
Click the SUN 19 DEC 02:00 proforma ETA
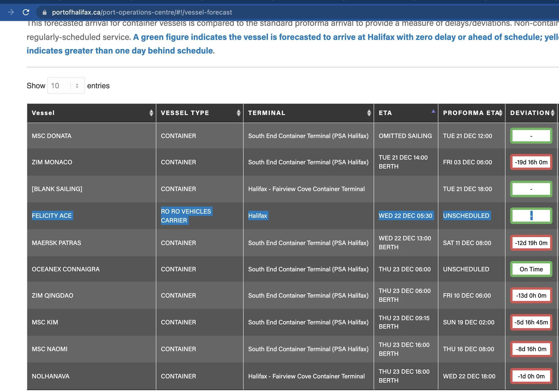(x=469, y=322)
